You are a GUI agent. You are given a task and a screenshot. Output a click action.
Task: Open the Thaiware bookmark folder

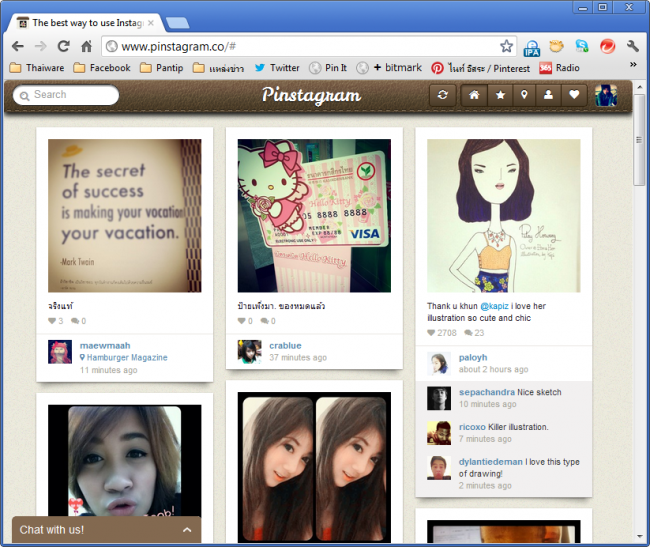(37, 68)
